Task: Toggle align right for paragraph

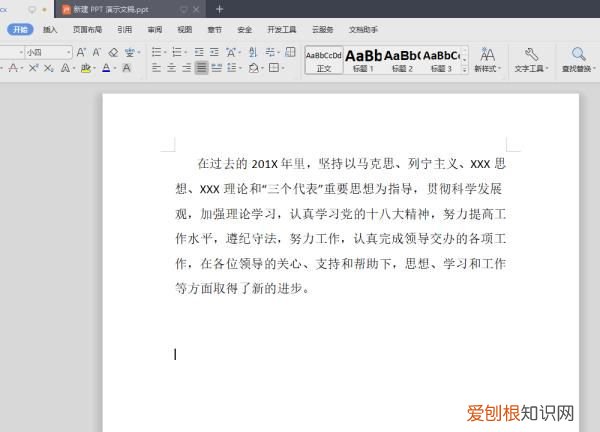Action: click(186, 68)
